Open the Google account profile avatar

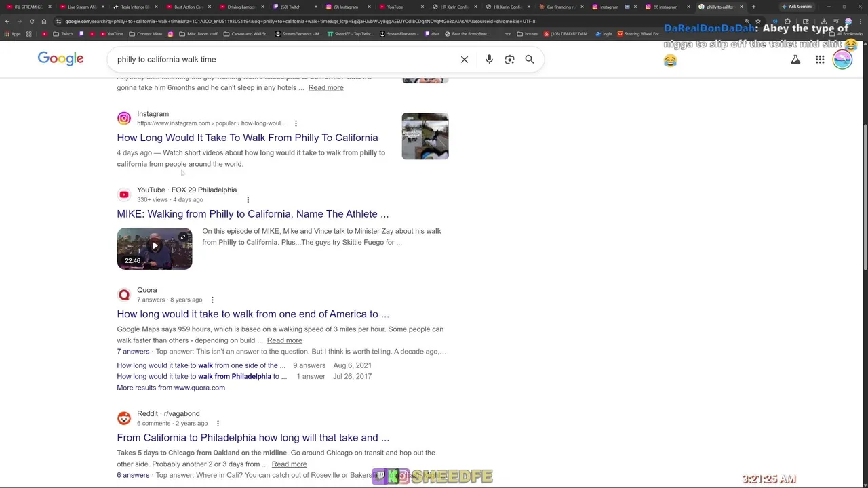(843, 60)
